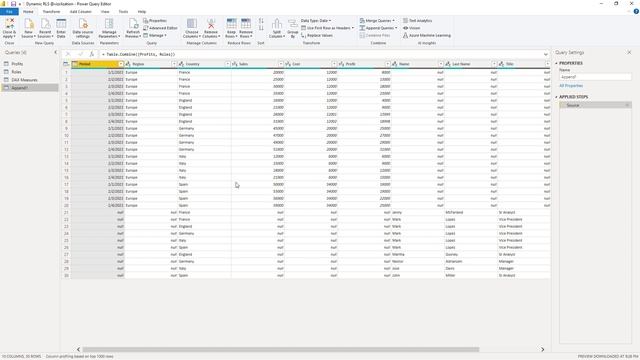Image resolution: width=640 pixels, height=360 pixels.
Task: Open query Properties from the ribbon
Action: tap(155, 20)
